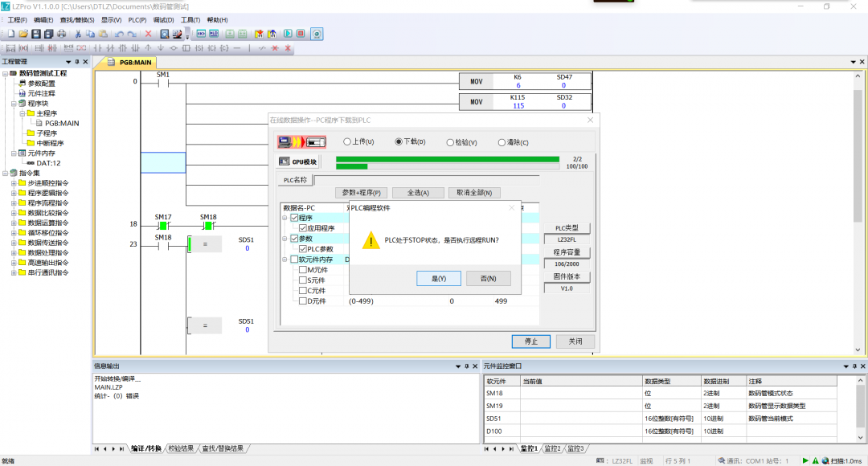The height and width of the screenshot is (466, 868).
Task: Click the green Run PLC icon
Action: coord(287,34)
